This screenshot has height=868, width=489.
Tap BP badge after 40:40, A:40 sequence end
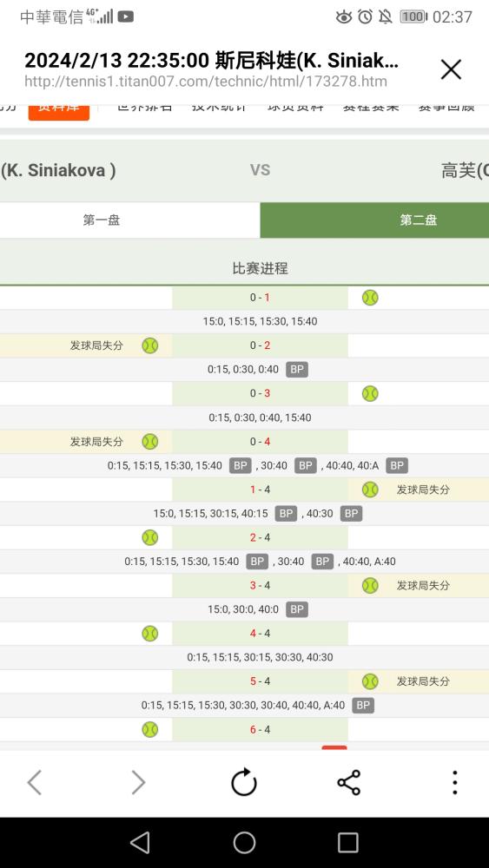pyautogui.click(x=363, y=705)
